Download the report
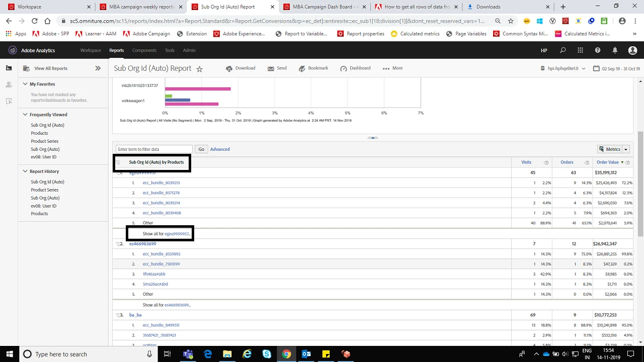The width and height of the screenshot is (644, 362). click(x=240, y=68)
